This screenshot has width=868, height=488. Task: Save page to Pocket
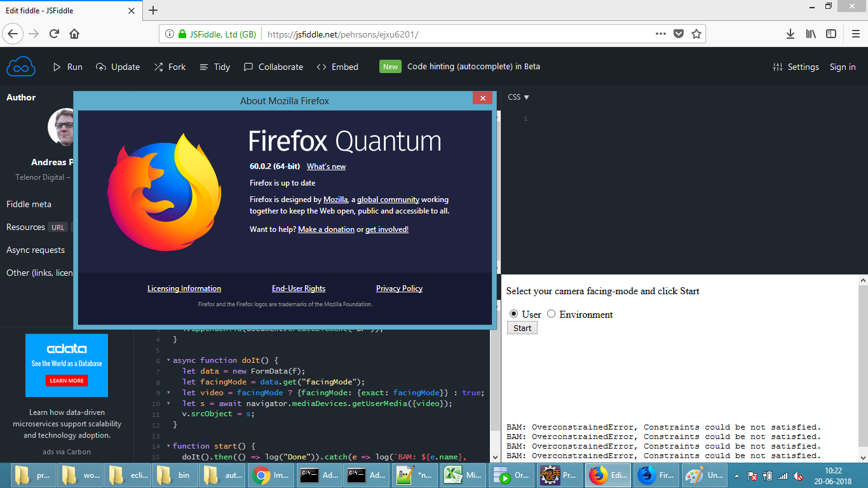tap(679, 34)
